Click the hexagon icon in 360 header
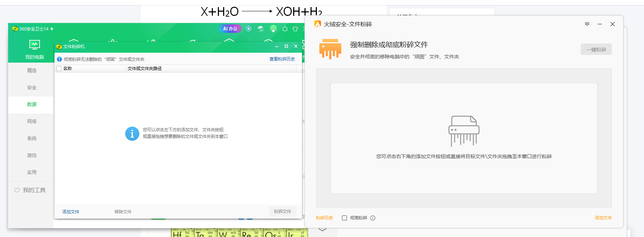The height and width of the screenshot is (237, 644). pyautogui.click(x=285, y=29)
